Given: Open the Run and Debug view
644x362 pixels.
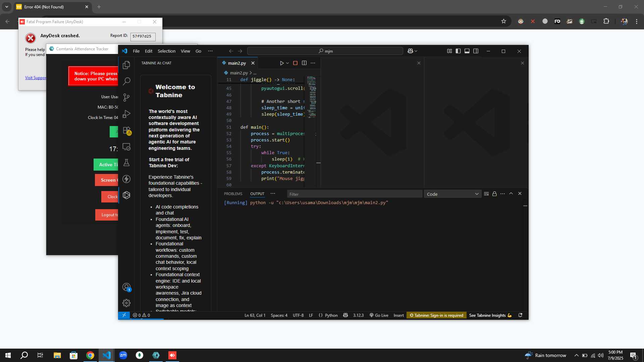Looking at the screenshot, I should [x=126, y=114].
